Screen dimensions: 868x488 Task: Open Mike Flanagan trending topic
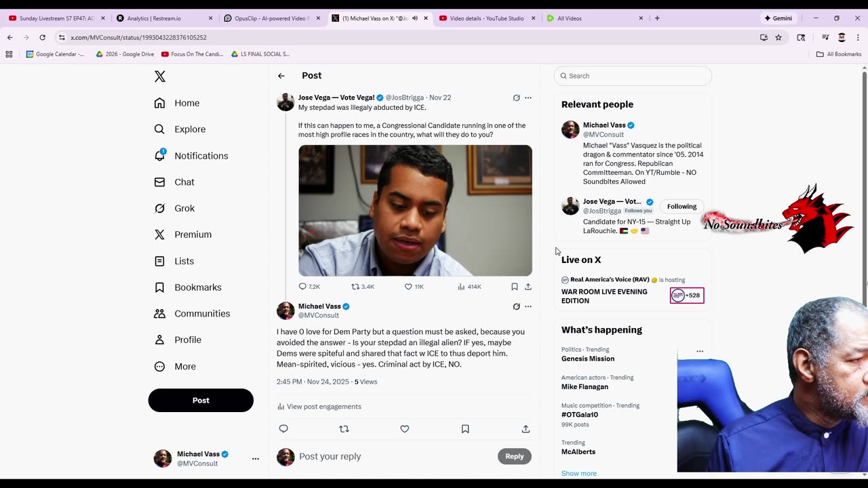[x=585, y=387]
